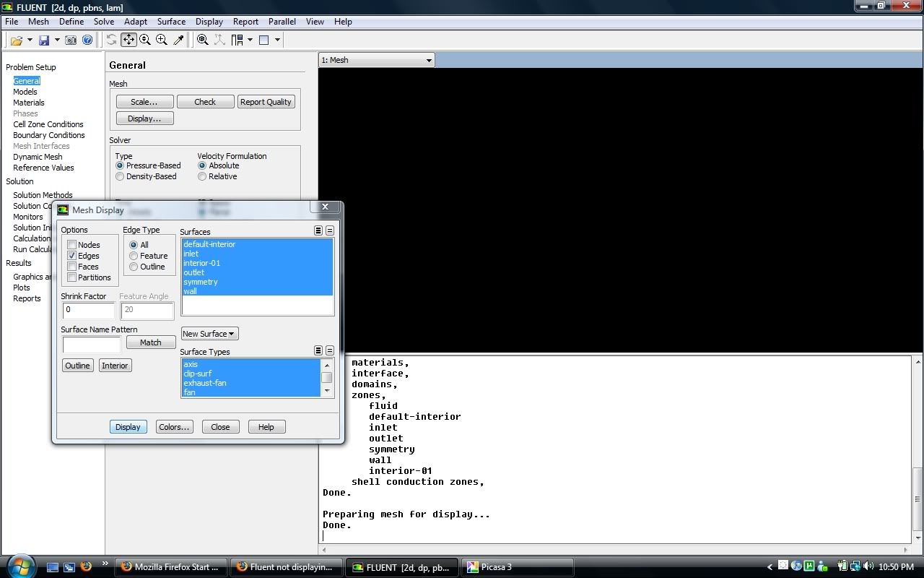Open the Mesh menu
The height and width of the screenshot is (578, 924).
tap(38, 22)
